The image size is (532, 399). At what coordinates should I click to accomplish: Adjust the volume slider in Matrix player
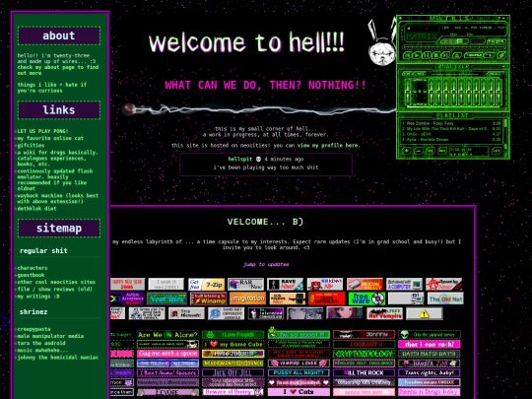pyautogui.click(x=454, y=41)
